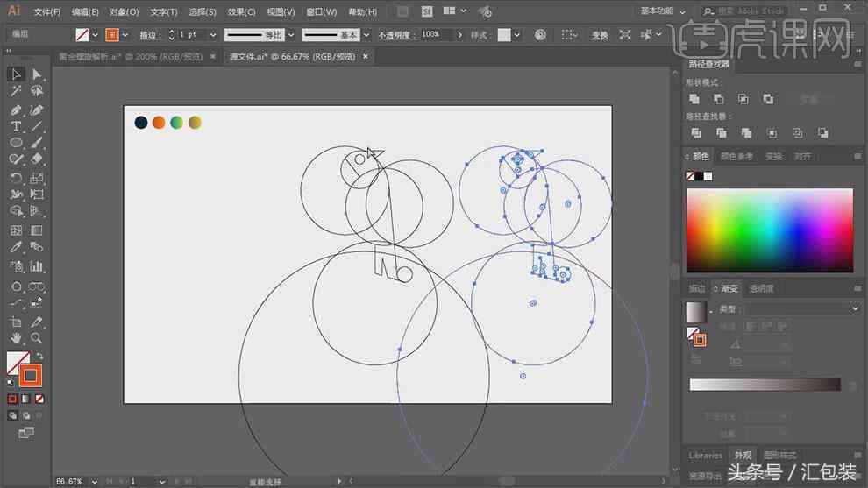Activate the stroke box in toolbox
The width and height of the screenshot is (868, 488).
point(31,376)
